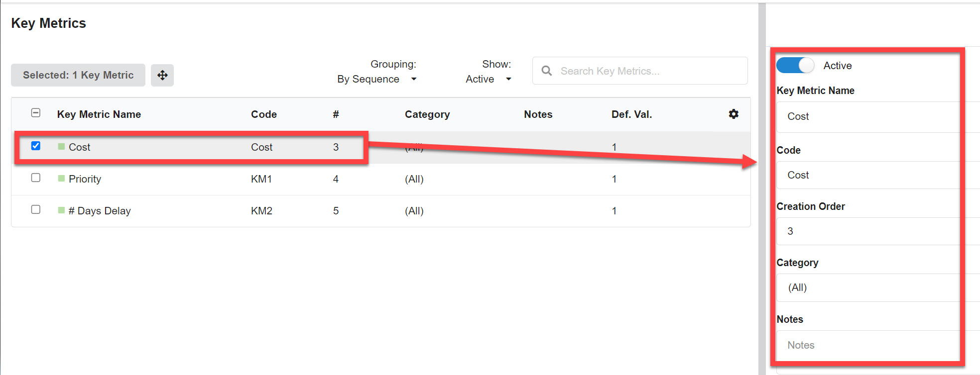The width and height of the screenshot is (980, 375).
Task: Uncheck the Cost row checkbox
Action: (x=36, y=146)
